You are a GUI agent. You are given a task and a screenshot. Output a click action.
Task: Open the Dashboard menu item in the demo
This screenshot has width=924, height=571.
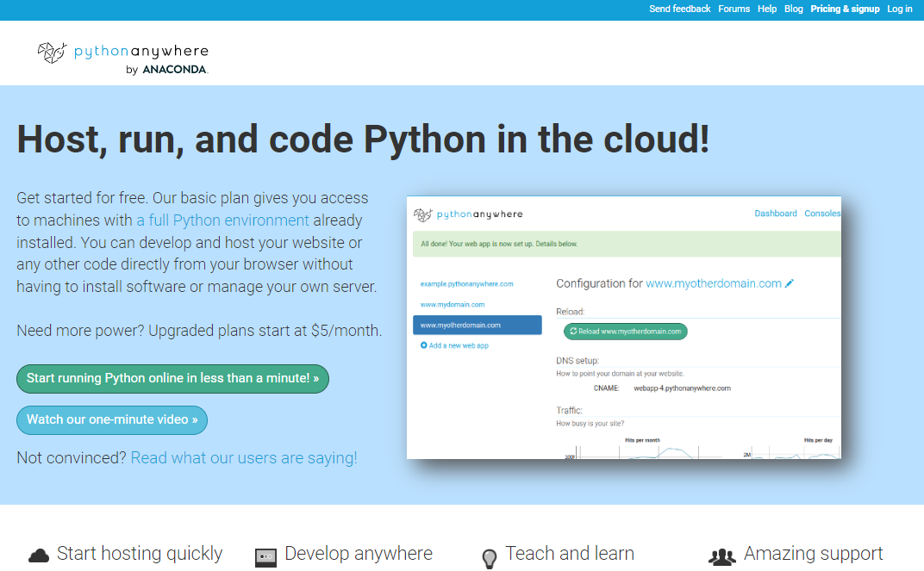click(x=776, y=214)
